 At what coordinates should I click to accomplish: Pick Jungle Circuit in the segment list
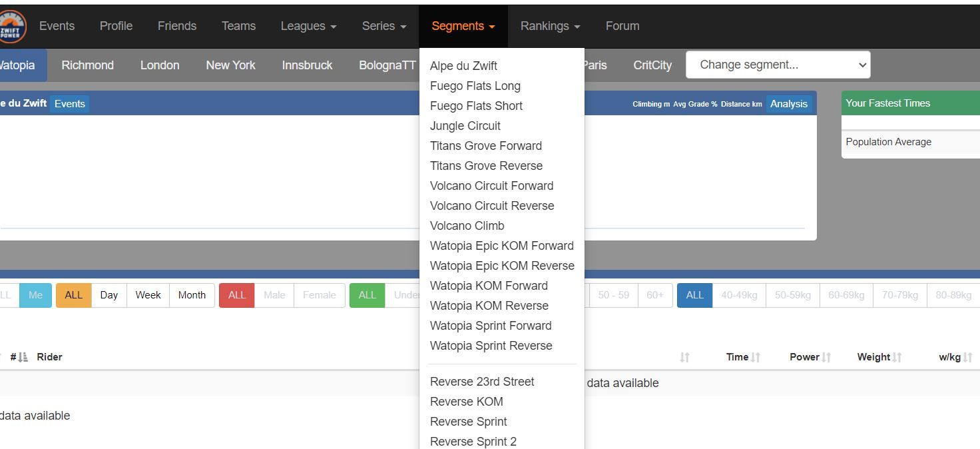tap(465, 126)
